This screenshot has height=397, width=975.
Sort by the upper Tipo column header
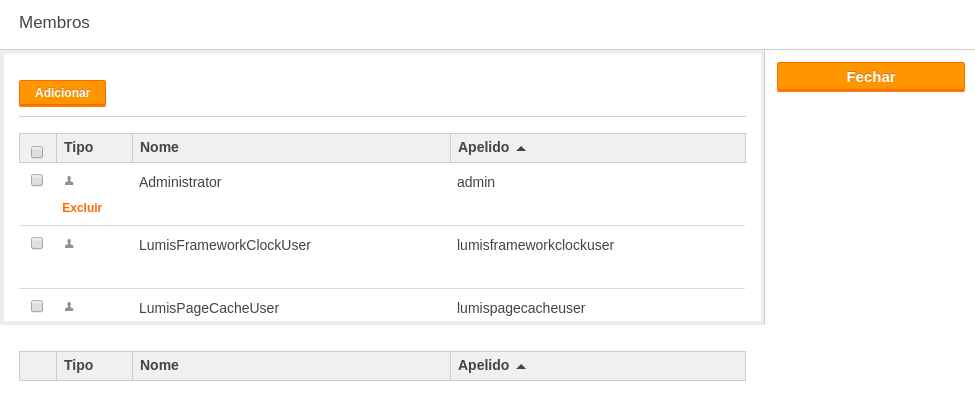(x=78, y=147)
